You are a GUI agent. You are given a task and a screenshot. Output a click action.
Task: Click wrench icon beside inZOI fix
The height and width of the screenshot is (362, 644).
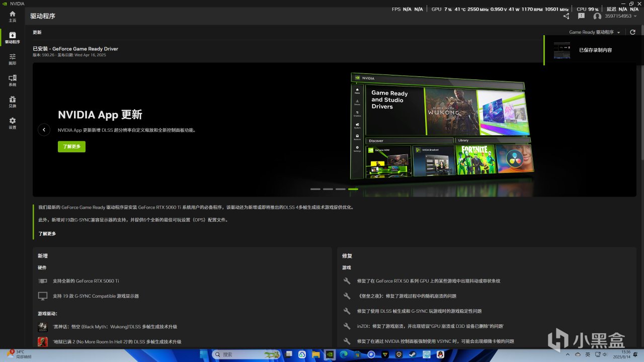click(347, 326)
